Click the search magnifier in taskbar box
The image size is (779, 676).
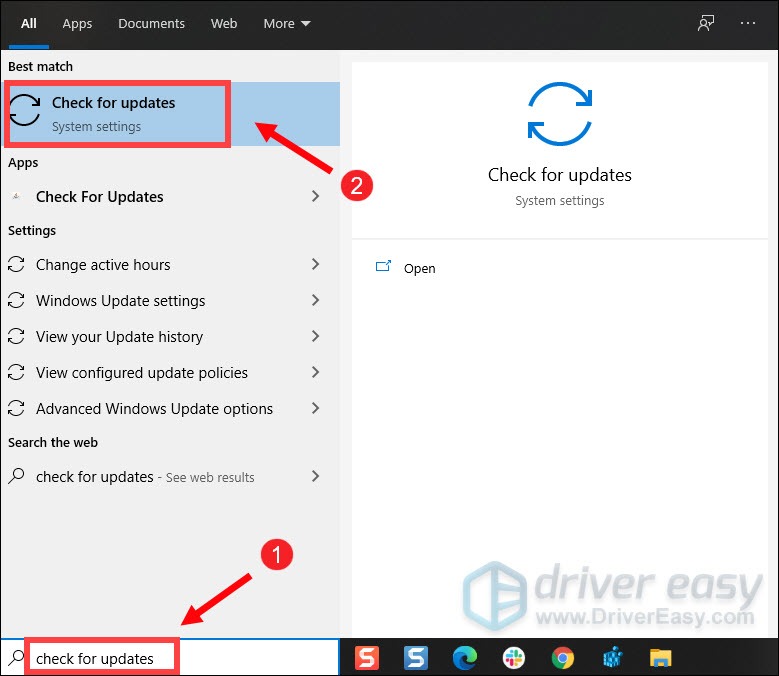[x=16, y=658]
